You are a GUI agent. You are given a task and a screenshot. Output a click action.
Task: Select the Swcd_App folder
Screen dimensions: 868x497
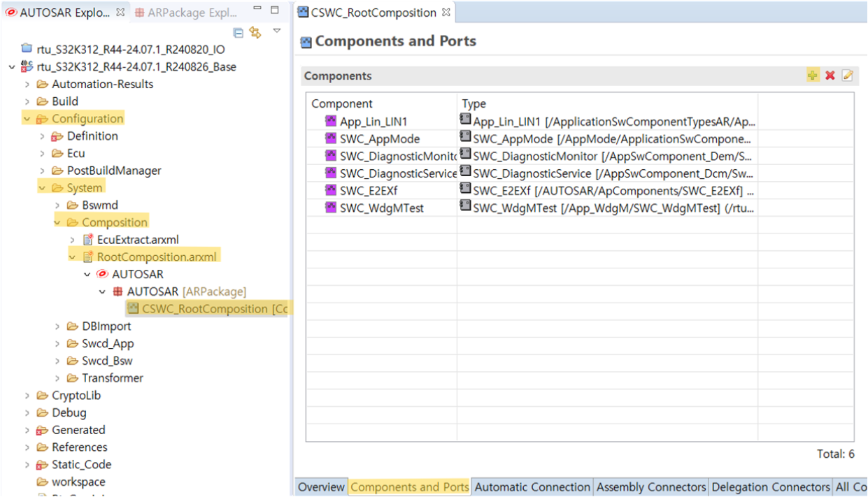tap(108, 344)
